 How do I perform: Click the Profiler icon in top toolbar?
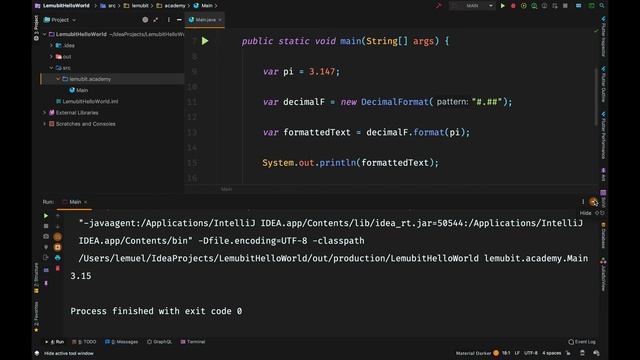coord(534,6)
